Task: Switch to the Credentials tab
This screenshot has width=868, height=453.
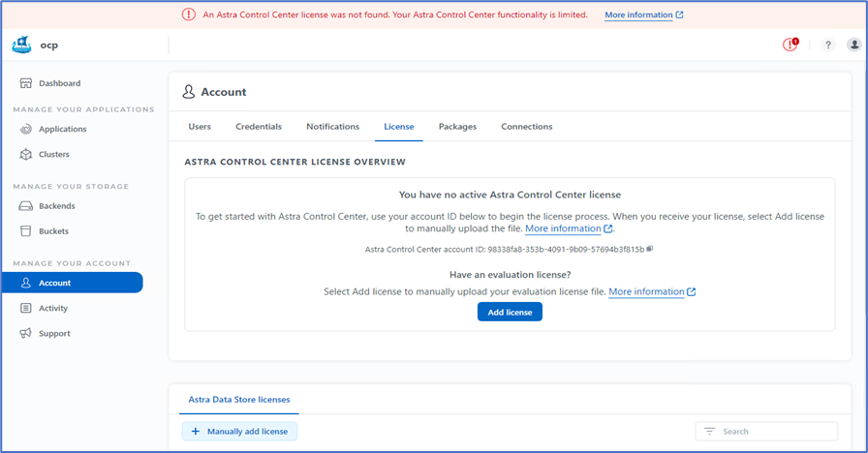Action: 259,127
